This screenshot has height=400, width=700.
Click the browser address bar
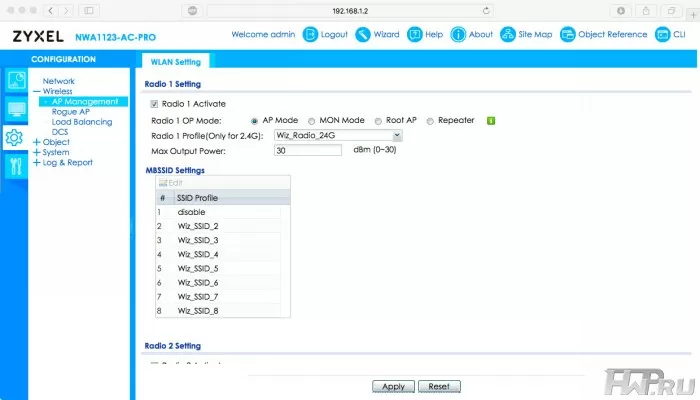pos(350,11)
